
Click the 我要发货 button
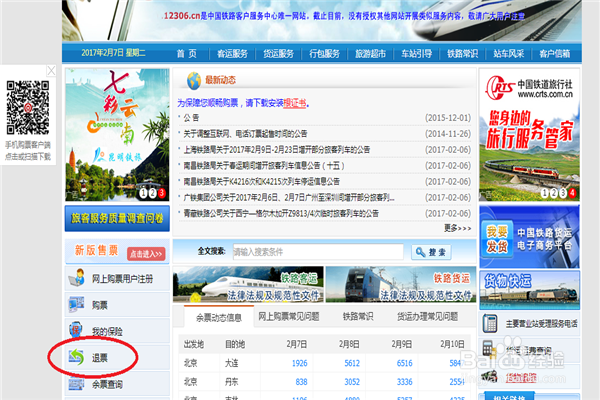click(497, 239)
